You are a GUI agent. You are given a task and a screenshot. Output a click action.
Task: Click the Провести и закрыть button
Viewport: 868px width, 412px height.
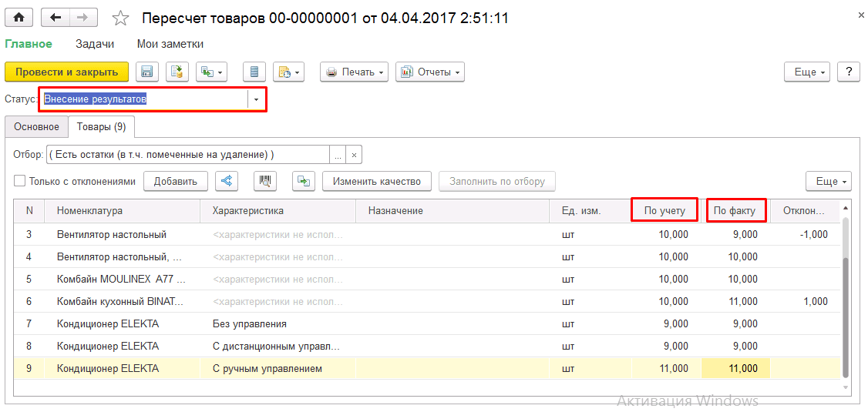coord(67,72)
